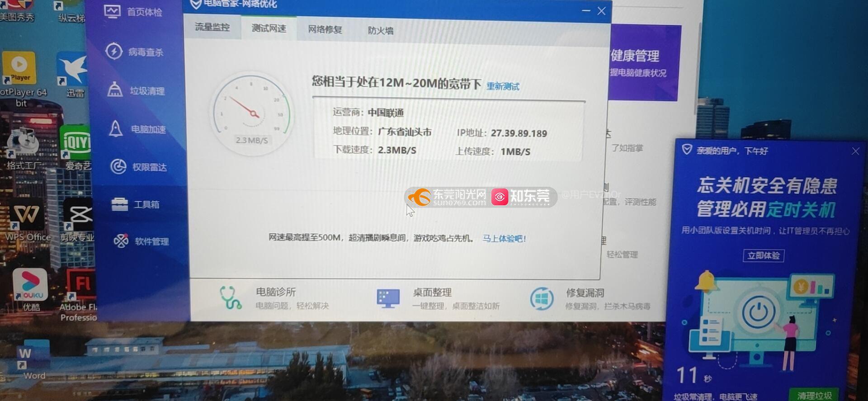Click the power-button illustration in the popup
The height and width of the screenshot is (401, 868).
click(x=759, y=311)
